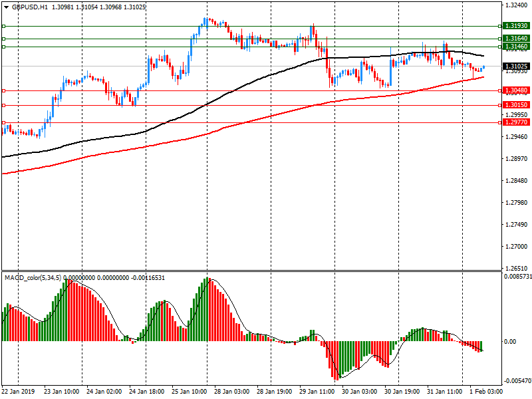Click the current price label 1.31025
The image size is (532, 399).
click(516, 66)
